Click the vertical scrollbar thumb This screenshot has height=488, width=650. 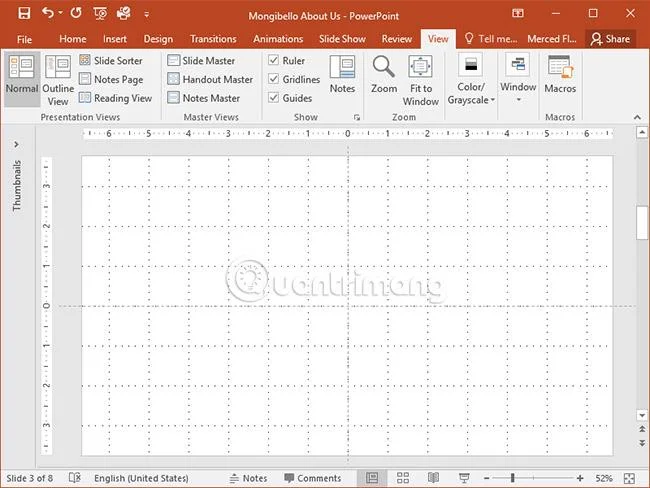(x=642, y=223)
